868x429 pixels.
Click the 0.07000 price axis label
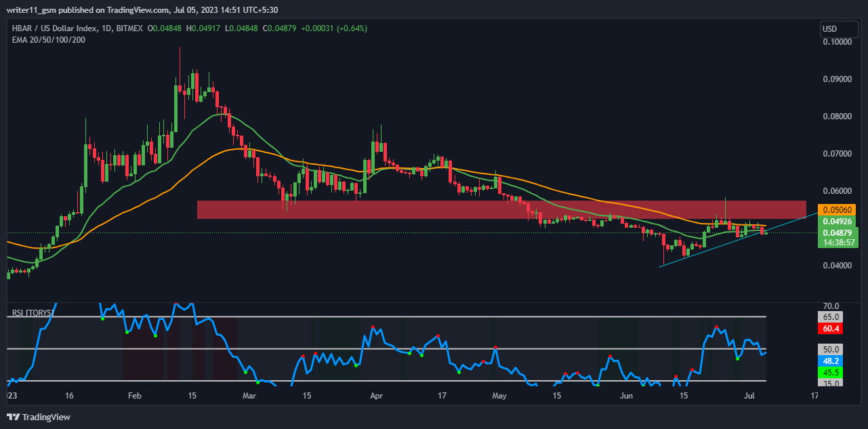(836, 153)
